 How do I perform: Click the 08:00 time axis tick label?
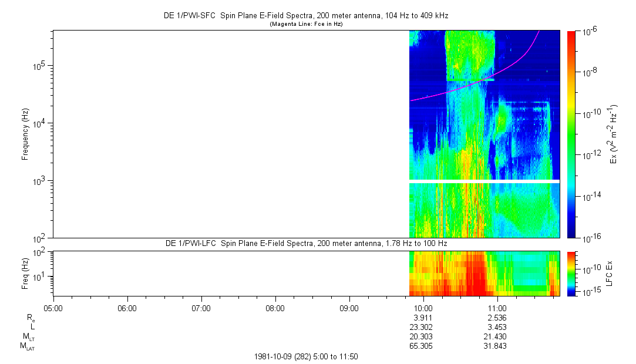pyautogui.click(x=275, y=308)
